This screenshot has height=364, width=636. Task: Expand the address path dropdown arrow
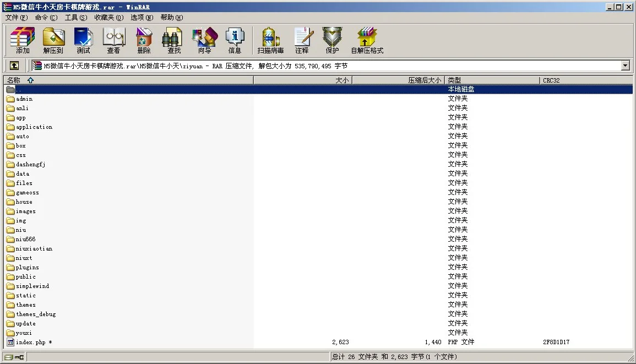click(625, 66)
